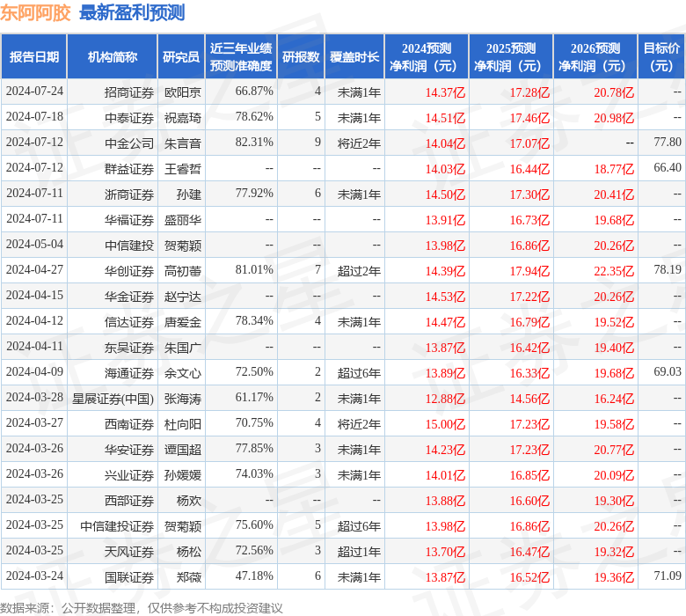Image resolution: width=686 pixels, height=616 pixels.
Task: Click the 近三年业绩预测准确度 column header
Action: (x=241, y=57)
